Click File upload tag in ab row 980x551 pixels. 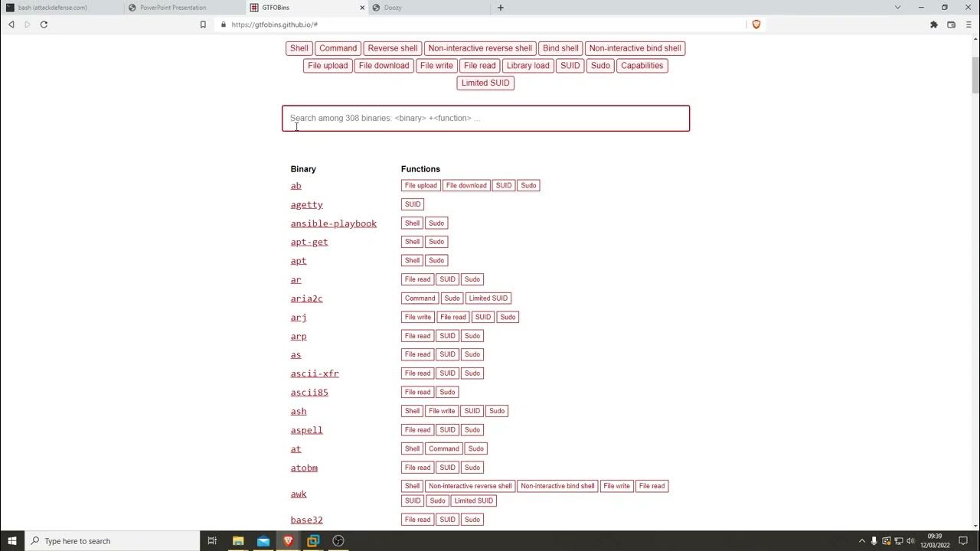coord(420,185)
